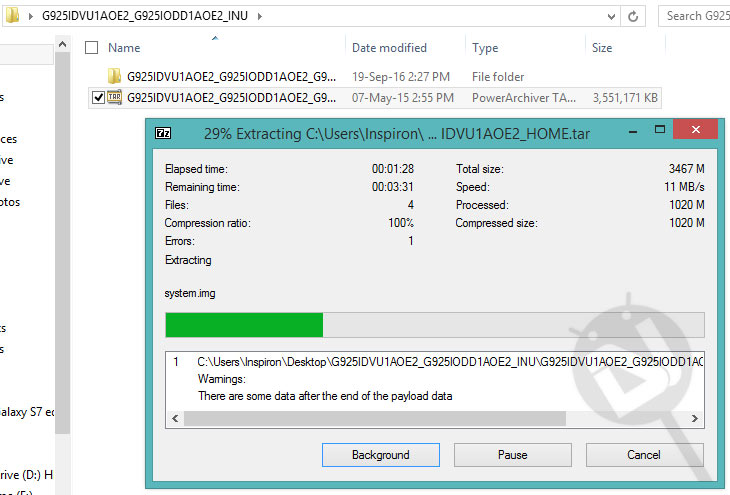Expand the arrow before the folder name in path
The width and height of the screenshot is (730, 495).
coord(31,16)
